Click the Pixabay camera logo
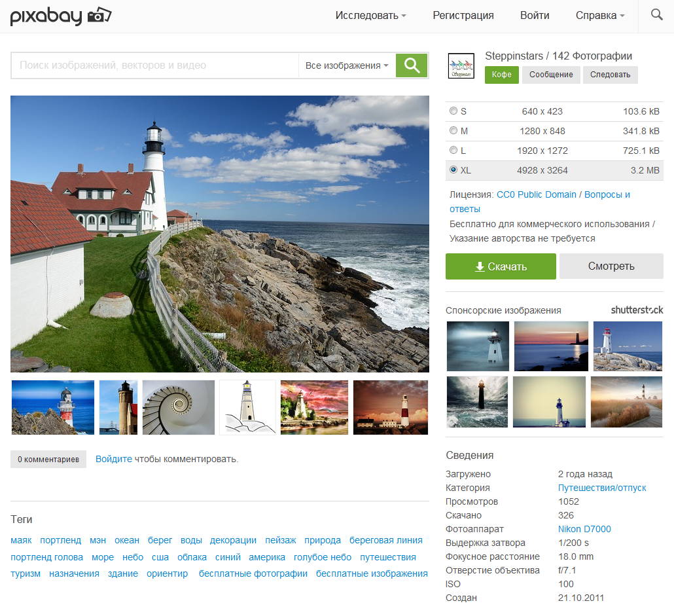This screenshot has width=674, height=616. click(60, 16)
